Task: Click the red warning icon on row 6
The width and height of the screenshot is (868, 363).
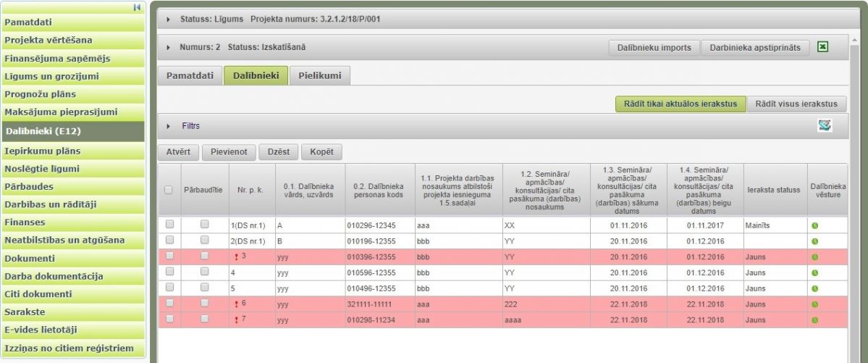Action: click(x=236, y=304)
